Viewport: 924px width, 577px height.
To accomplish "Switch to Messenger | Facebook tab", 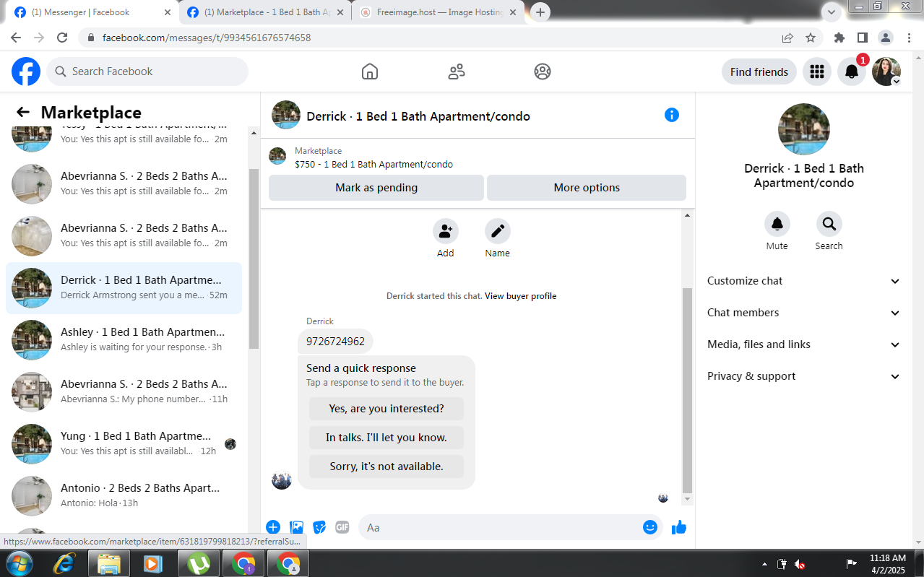I will click(x=92, y=12).
